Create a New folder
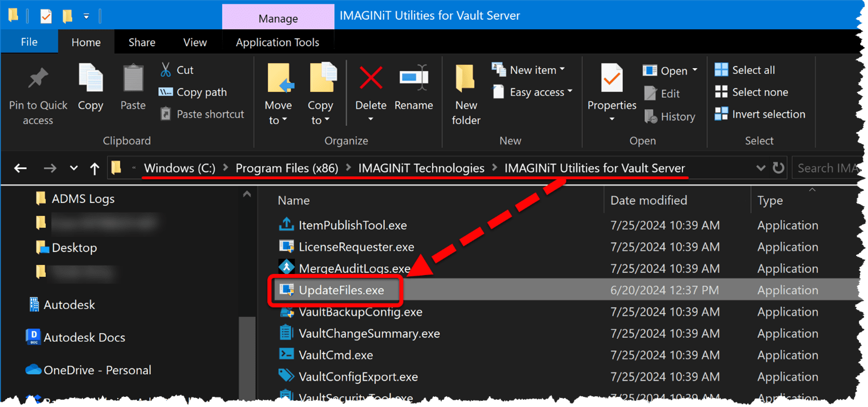Image resolution: width=868 pixels, height=407 pixels. coord(466,94)
